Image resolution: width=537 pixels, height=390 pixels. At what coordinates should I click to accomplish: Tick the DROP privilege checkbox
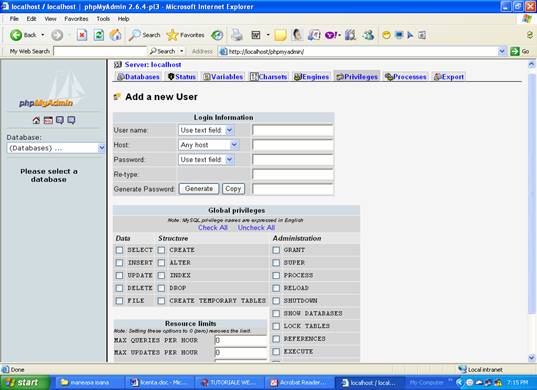point(161,288)
